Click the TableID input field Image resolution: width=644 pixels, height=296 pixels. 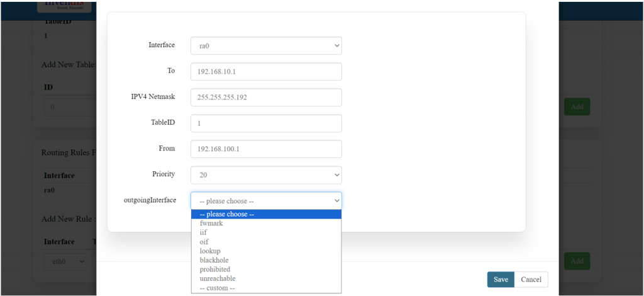pyautogui.click(x=266, y=123)
